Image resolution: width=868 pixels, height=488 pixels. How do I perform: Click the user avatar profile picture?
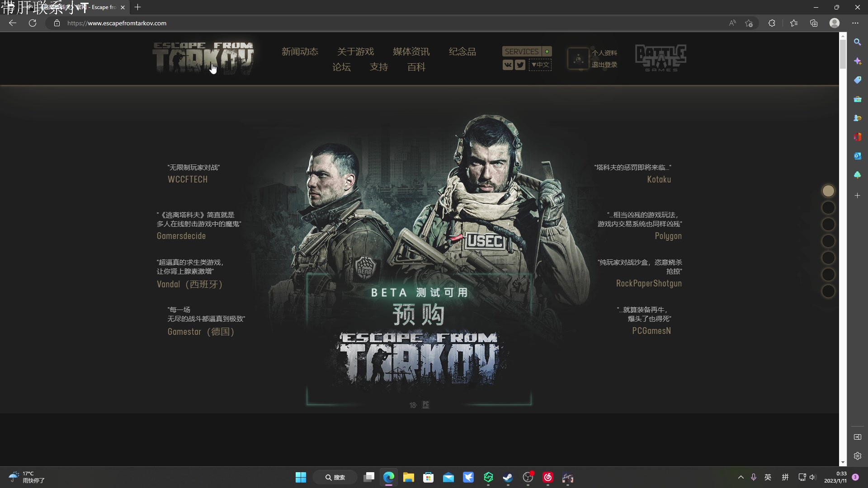(x=578, y=59)
